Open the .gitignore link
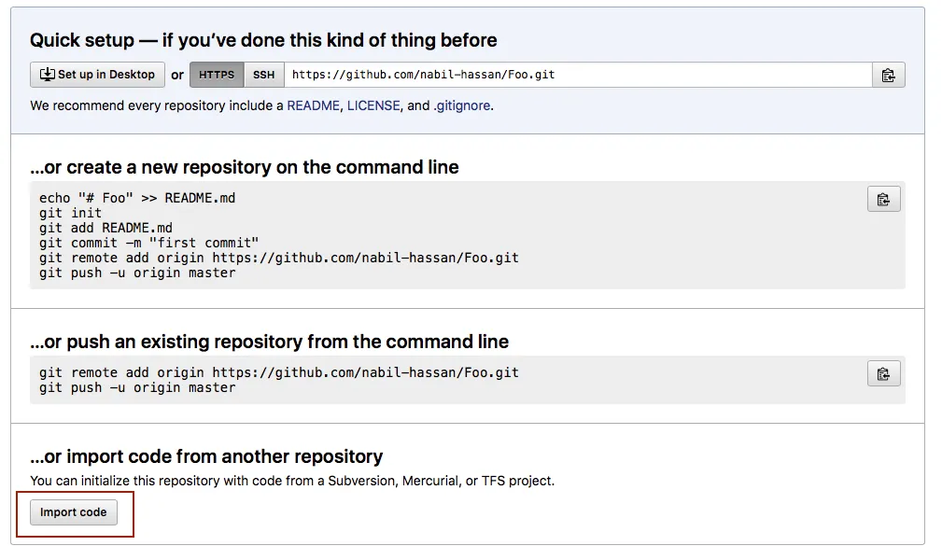Image resolution: width=942 pixels, height=560 pixels. (x=461, y=105)
